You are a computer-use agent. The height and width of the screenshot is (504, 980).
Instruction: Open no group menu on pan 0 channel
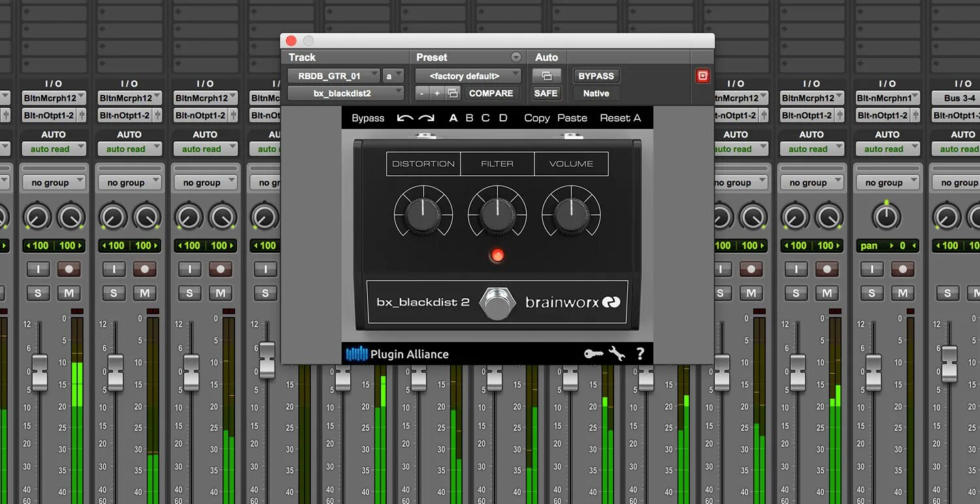pos(887,183)
